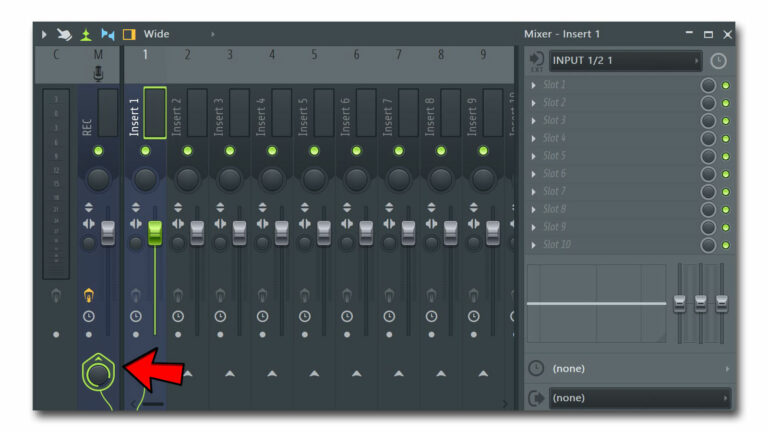Open latency clock on Master track
Screen dimensions: 768x432
(x=89, y=316)
